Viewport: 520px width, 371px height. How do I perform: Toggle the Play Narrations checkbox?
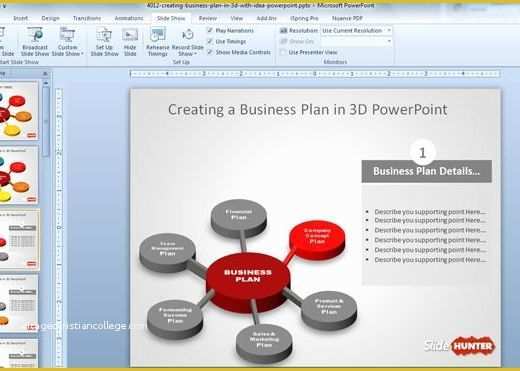point(210,30)
